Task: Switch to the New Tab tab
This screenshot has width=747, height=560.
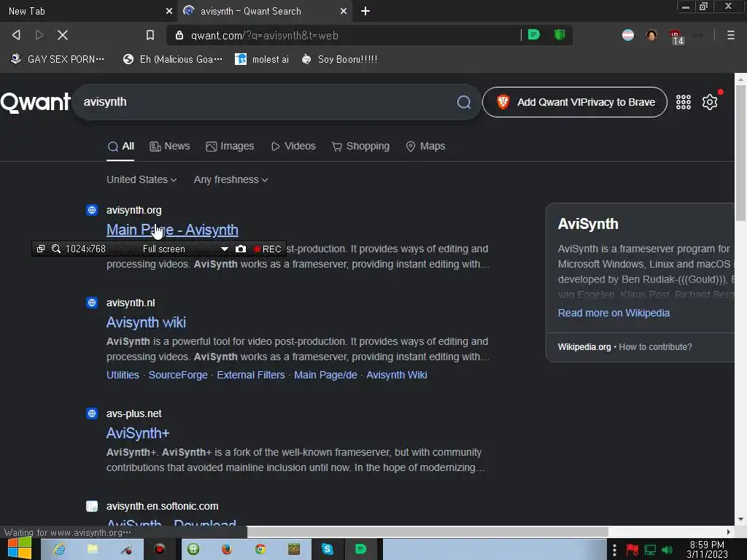Action: 88,11
